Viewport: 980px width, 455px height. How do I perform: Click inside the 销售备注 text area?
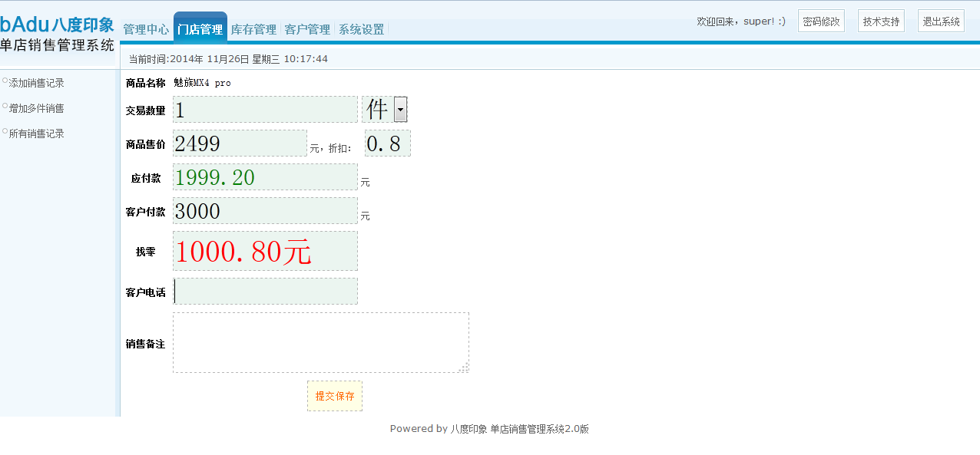tap(320, 342)
